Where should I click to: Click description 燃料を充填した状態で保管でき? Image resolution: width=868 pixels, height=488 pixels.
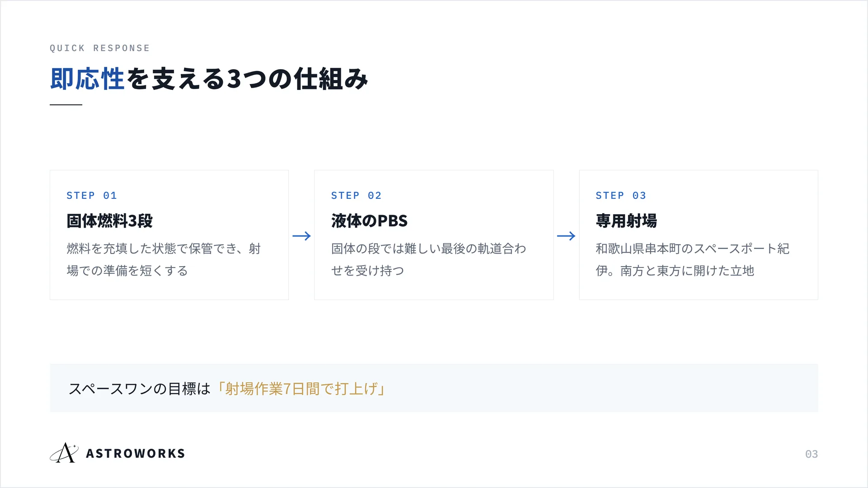click(x=152, y=249)
